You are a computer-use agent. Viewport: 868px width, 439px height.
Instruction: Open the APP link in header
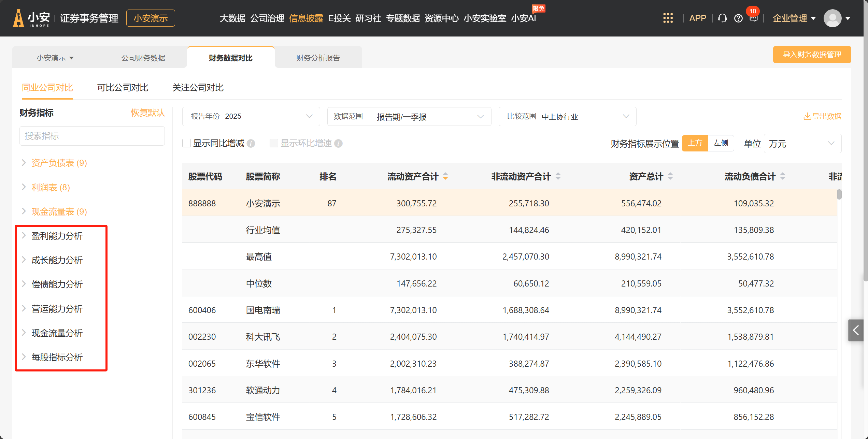click(x=697, y=18)
